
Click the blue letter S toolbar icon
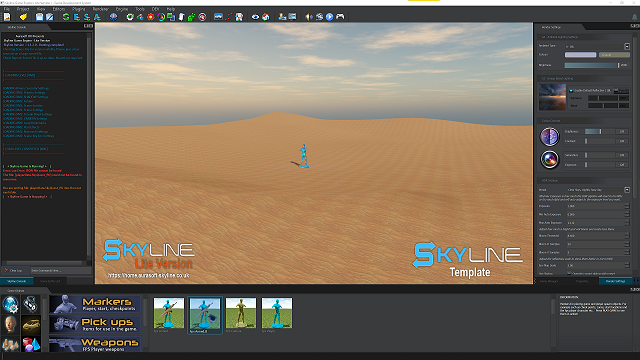[87, 17]
